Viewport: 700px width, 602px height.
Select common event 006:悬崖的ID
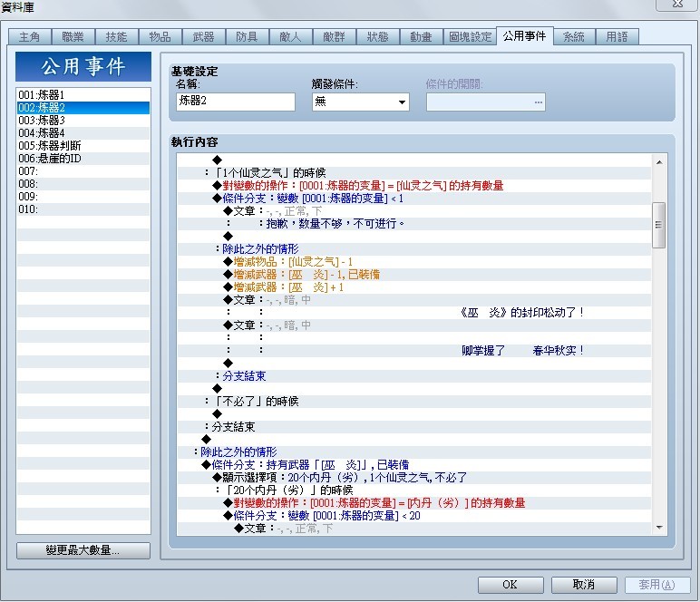(83, 159)
